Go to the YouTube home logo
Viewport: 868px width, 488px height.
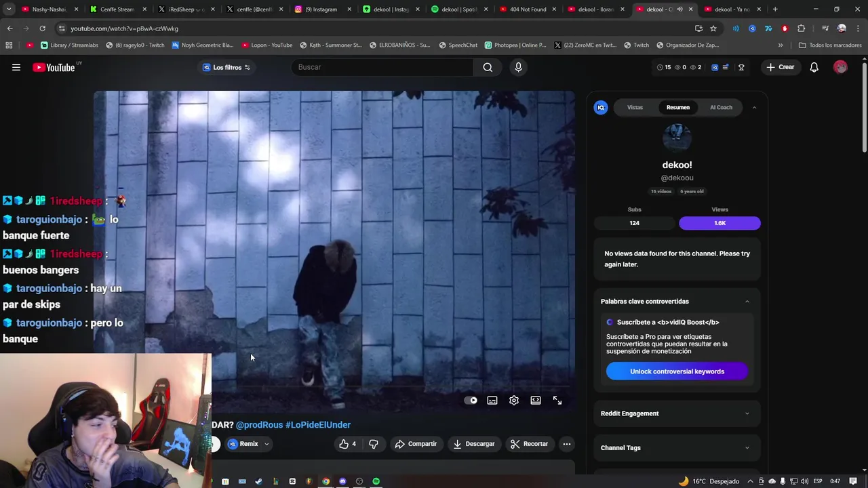click(54, 67)
